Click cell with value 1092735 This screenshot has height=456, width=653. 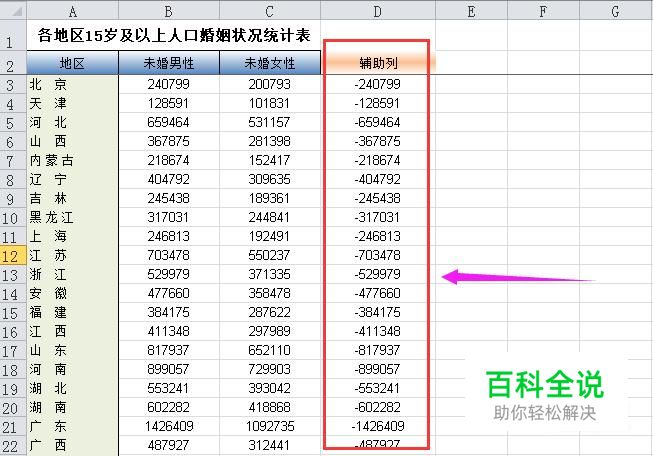(x=270, y=426)
